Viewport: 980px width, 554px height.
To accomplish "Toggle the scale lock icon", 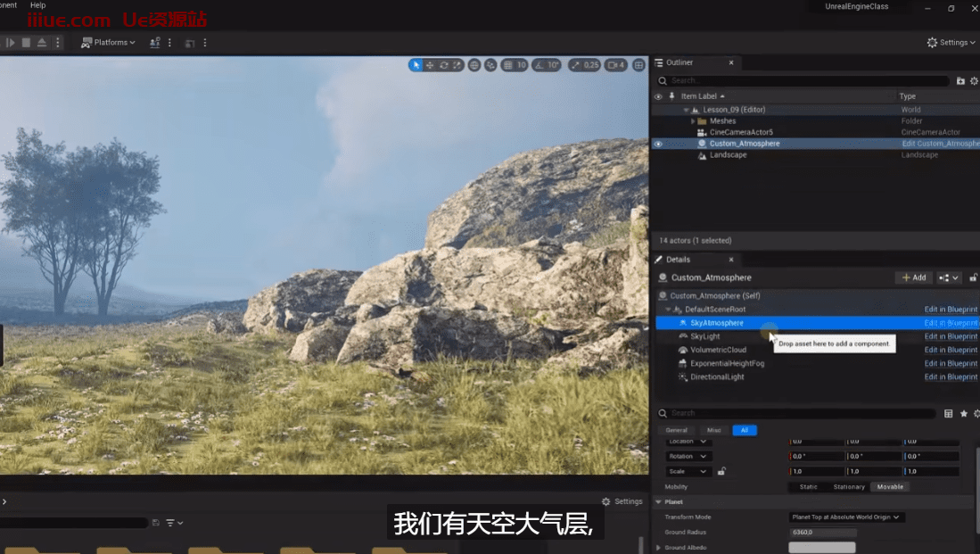I will click(721, 471).
